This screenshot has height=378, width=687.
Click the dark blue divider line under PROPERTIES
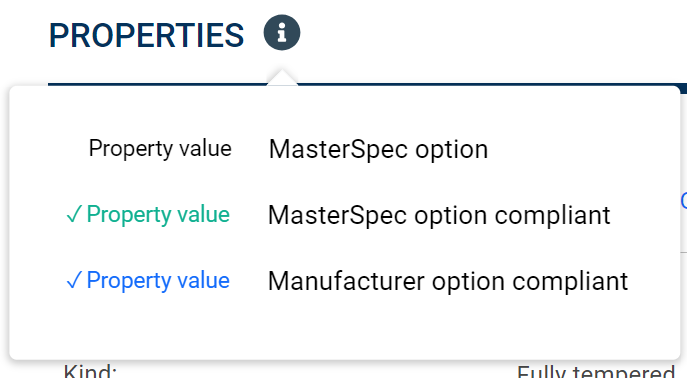coord(158,84)
